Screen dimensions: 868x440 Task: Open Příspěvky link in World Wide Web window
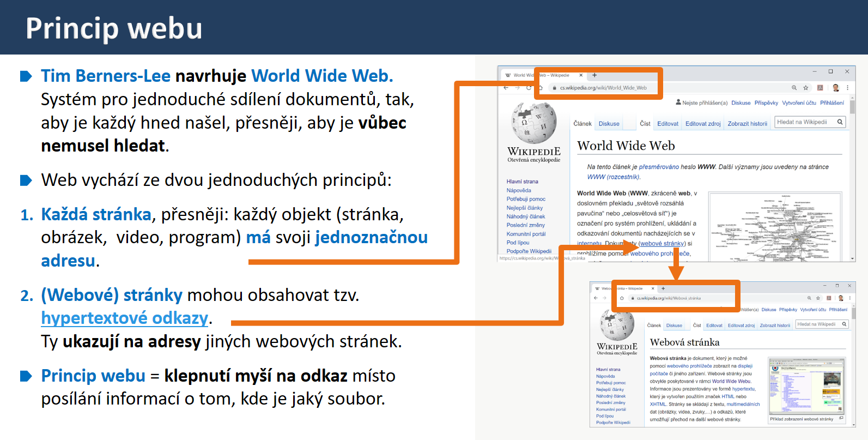(x=766, y=103)
